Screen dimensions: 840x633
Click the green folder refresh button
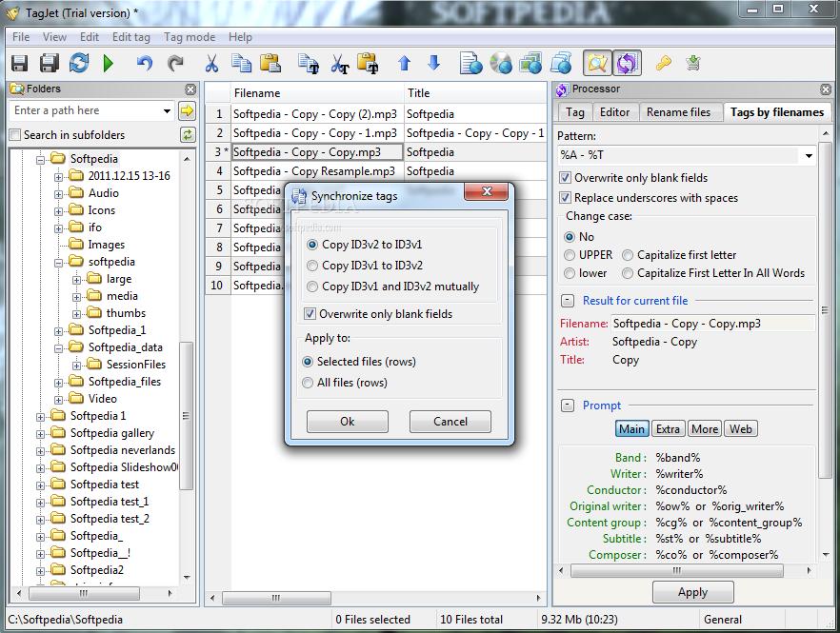pyautogui.click(x=188, y=135)
